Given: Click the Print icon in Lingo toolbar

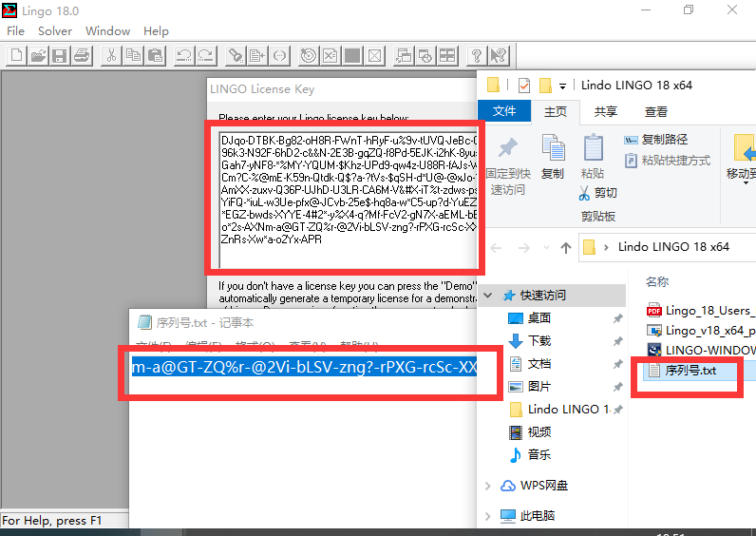Looking at the screenshot, I should point(82,55).
